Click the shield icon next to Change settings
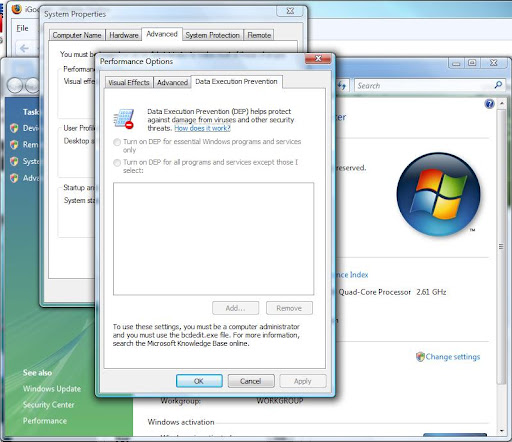 [x=420, y=357]
